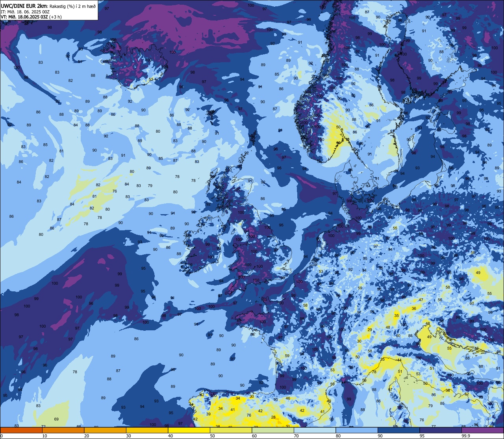This screenshot has width=504, height=439.
Task: Click the humidity value "29" over southern France
Action: pyautogui.click(x=370, y=330)
